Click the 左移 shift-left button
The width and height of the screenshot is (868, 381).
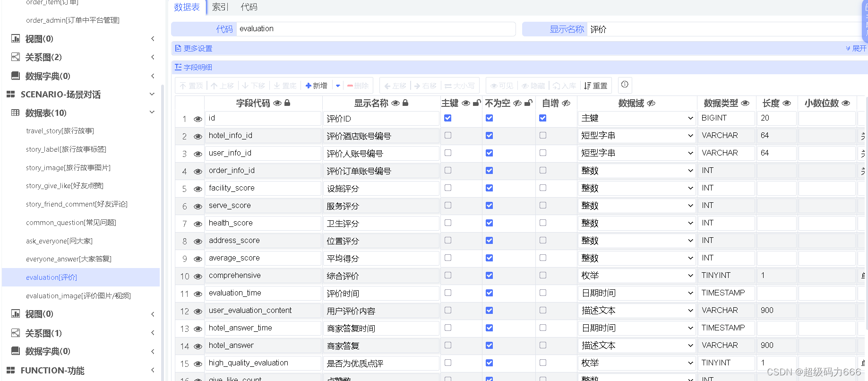pos(395,86)
